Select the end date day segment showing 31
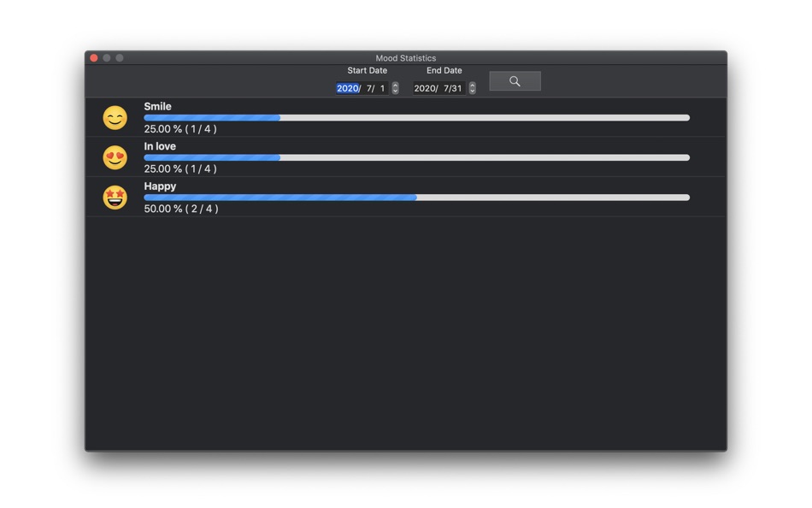This screenshot has width=812, height=508. (458, 87)
